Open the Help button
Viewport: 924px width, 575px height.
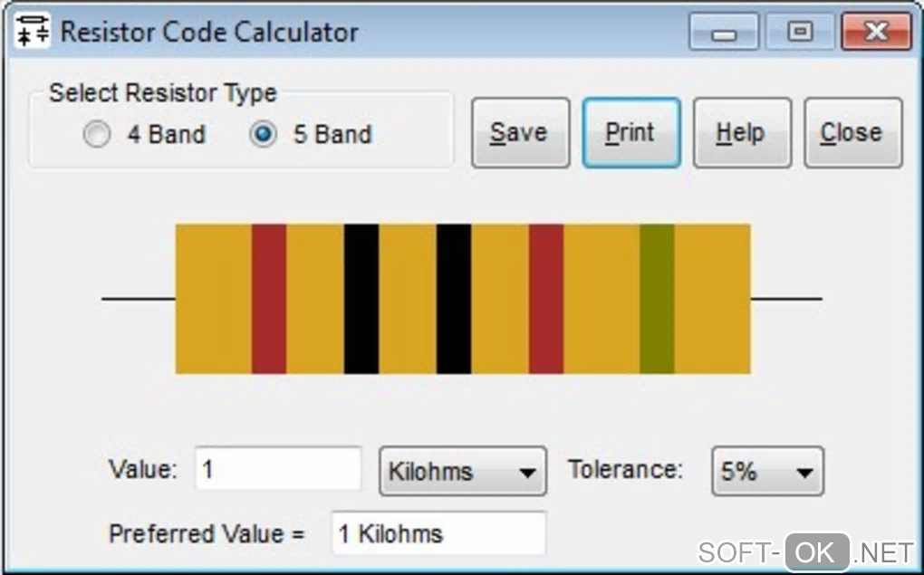tap(742, 133)
